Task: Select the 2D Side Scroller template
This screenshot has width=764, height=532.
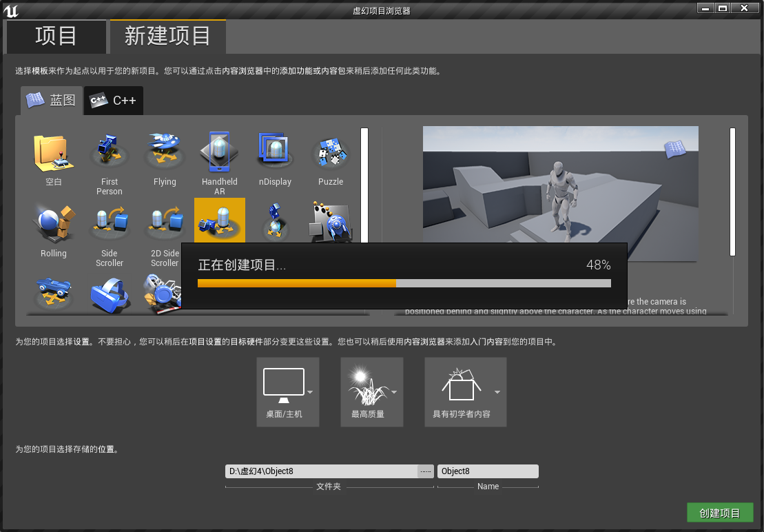Action: pyautogui.click(x=164, y=224)
